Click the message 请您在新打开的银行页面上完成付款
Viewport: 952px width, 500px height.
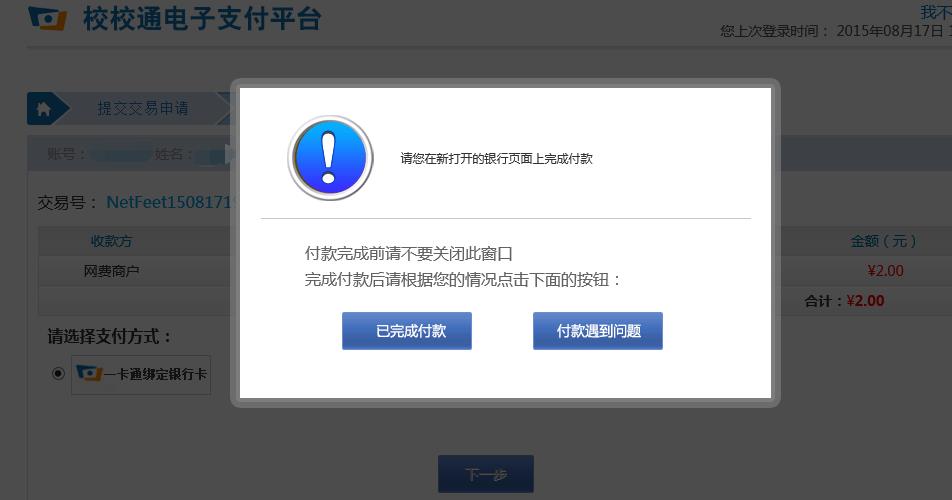[496, 158]
